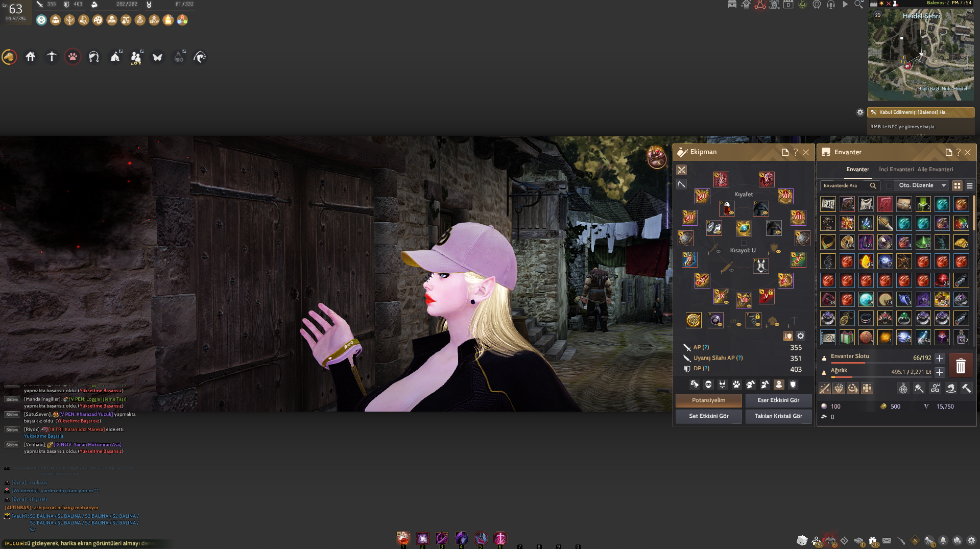Viewport: 980px width, 549px height.
Task: Open the magnifier search icon top bar
Action: (859, 4)
